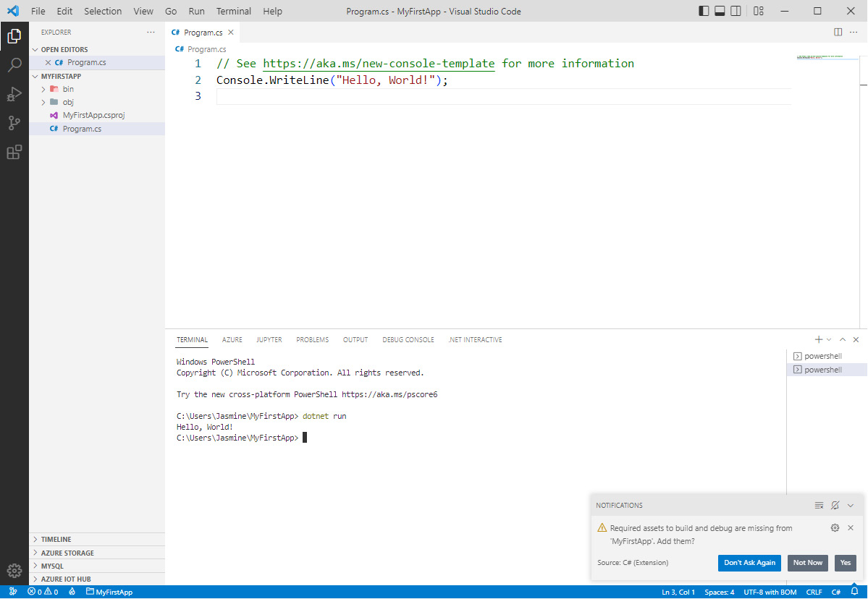Toggle the secondary side bar

736,11
